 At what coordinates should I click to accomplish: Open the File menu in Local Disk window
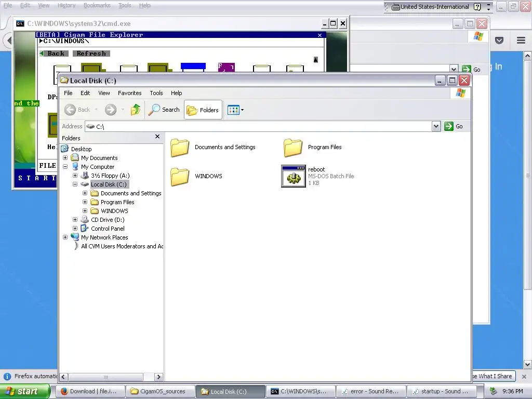click(x=68, y=93)
